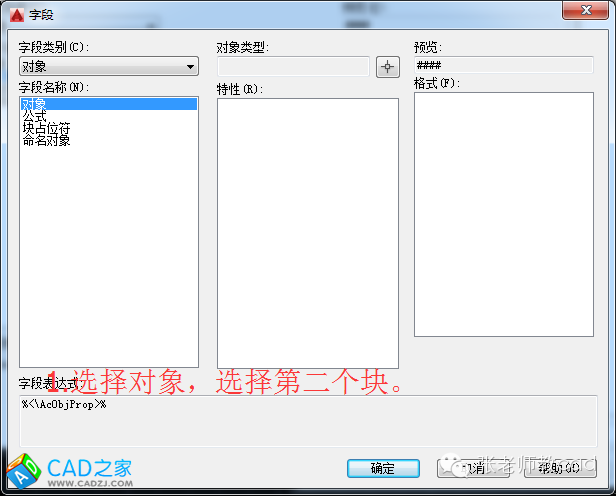Click the 字段名称(N) label

coord(54,87)
